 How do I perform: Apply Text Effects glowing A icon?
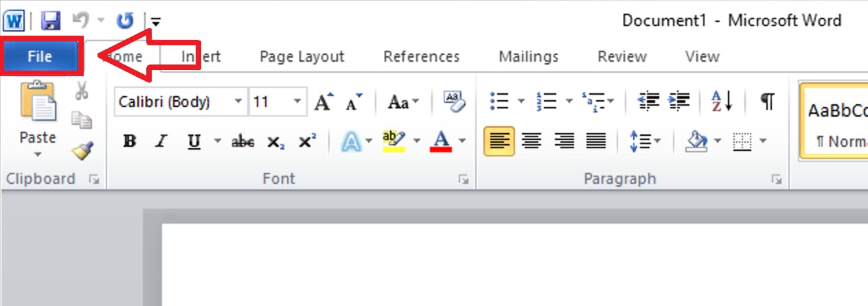[351, 141]
